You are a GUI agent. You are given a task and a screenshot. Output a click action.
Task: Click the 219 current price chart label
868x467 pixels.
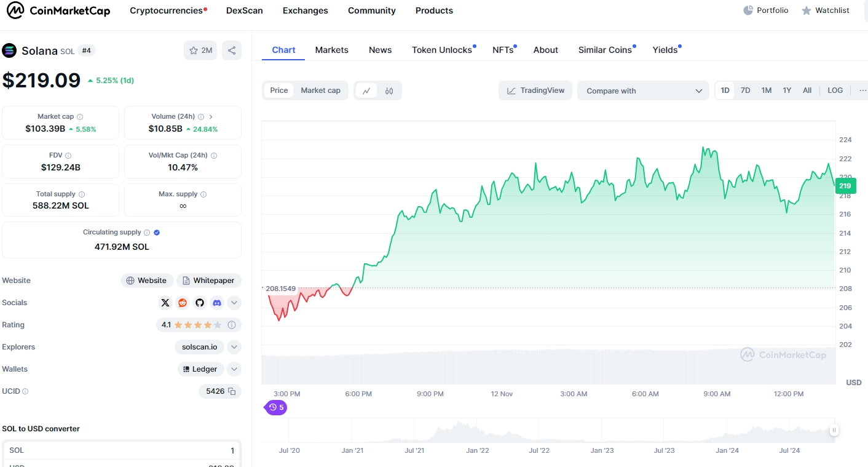tap(845, 186)
